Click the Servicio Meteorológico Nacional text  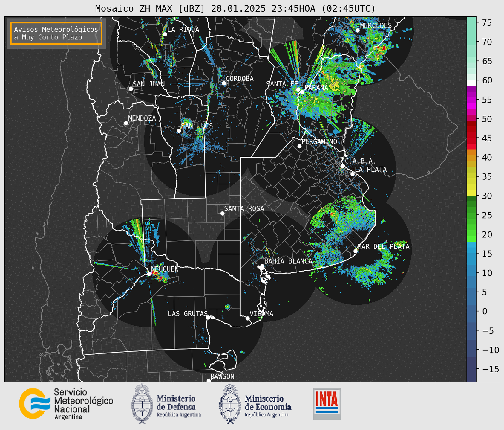point(84,404)
